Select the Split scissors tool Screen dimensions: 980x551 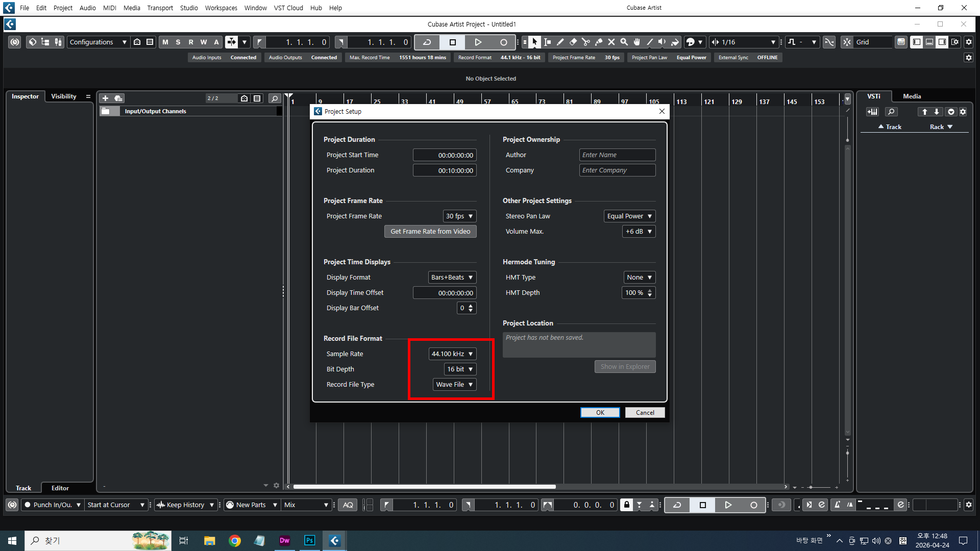(x=585, y=42)
